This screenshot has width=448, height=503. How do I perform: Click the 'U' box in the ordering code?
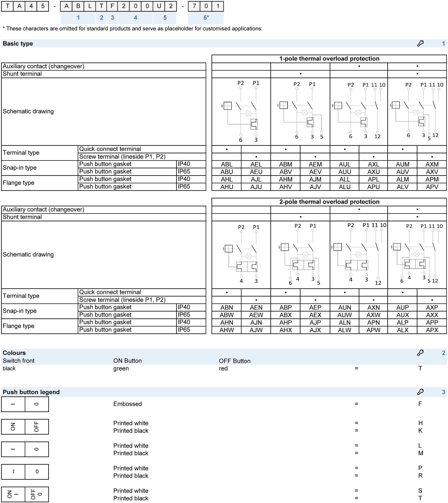tap(159, 6)
